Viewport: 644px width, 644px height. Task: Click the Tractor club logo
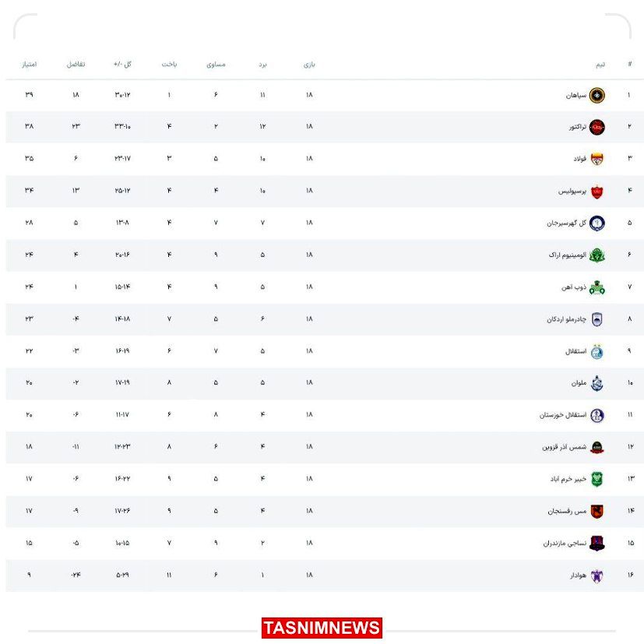pos(596,127)
